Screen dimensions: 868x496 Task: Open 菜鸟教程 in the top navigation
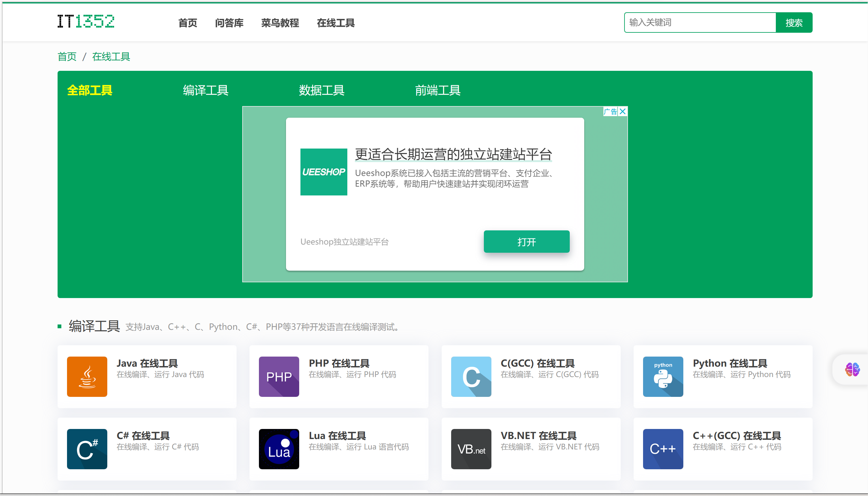[x=280, y=23]
